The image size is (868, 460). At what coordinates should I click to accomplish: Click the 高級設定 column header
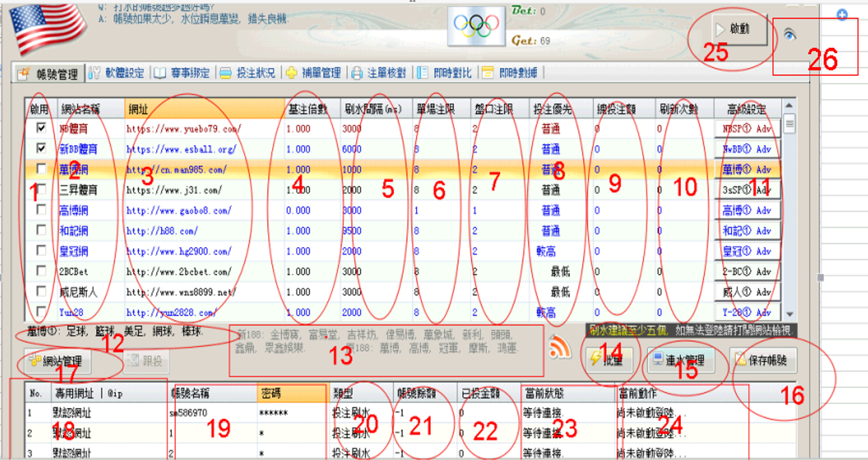(x=747, y=110)
